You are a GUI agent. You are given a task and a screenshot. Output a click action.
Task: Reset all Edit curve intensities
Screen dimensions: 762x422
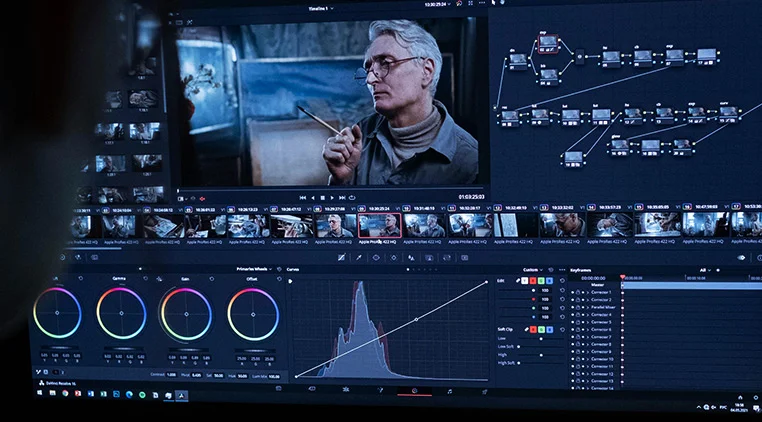click(562, 281)
